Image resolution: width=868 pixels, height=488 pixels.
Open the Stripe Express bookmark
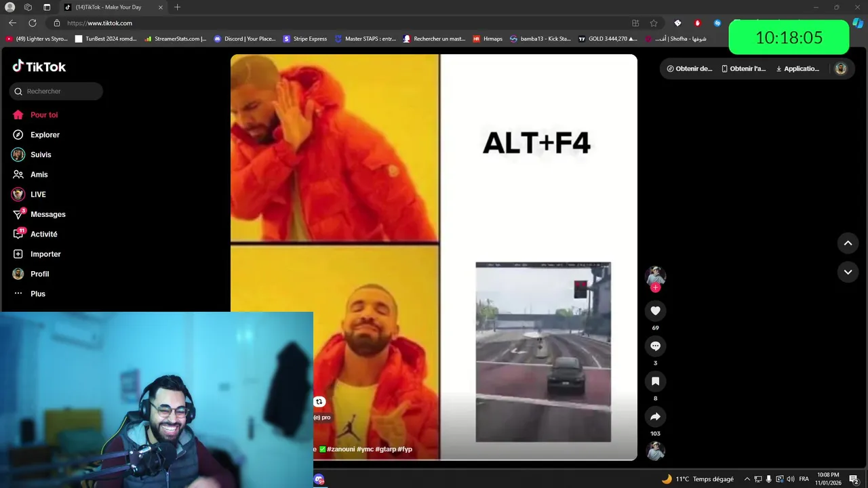(x=305, y=39)
